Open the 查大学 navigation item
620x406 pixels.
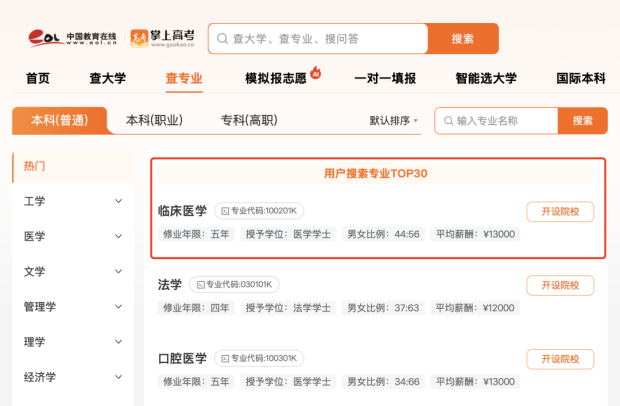(x=108, y=78)
